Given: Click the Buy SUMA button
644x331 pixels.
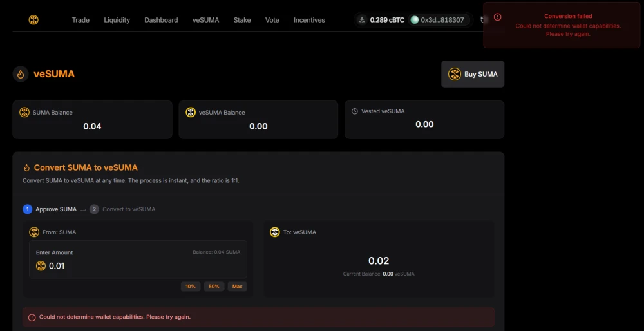Looking at the screenshot, I should (473, 74).
